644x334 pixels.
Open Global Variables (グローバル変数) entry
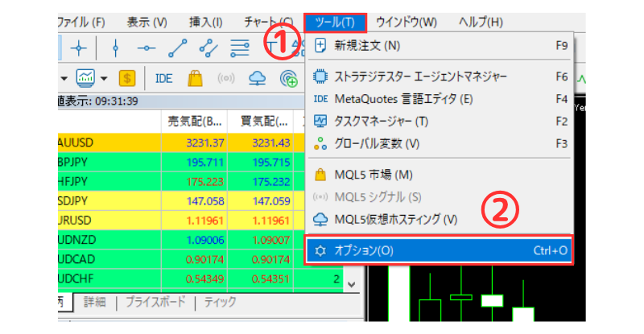pos(440,144)
